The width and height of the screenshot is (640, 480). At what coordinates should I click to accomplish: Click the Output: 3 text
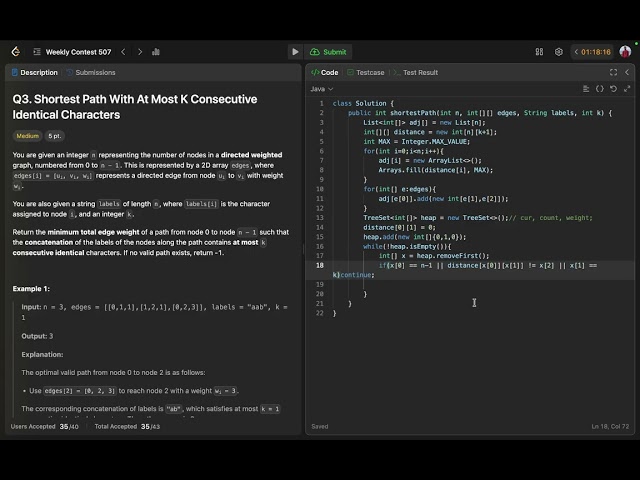click(x=37, y=336)
